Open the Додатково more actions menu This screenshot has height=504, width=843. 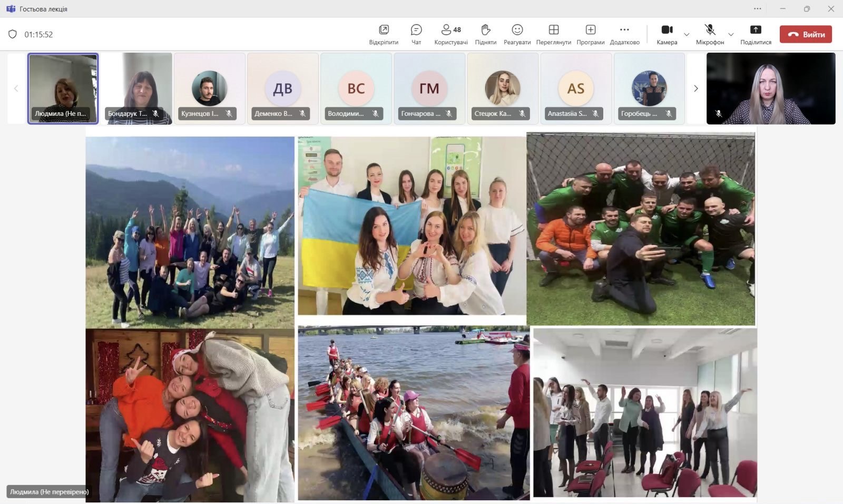pos(624,34)
